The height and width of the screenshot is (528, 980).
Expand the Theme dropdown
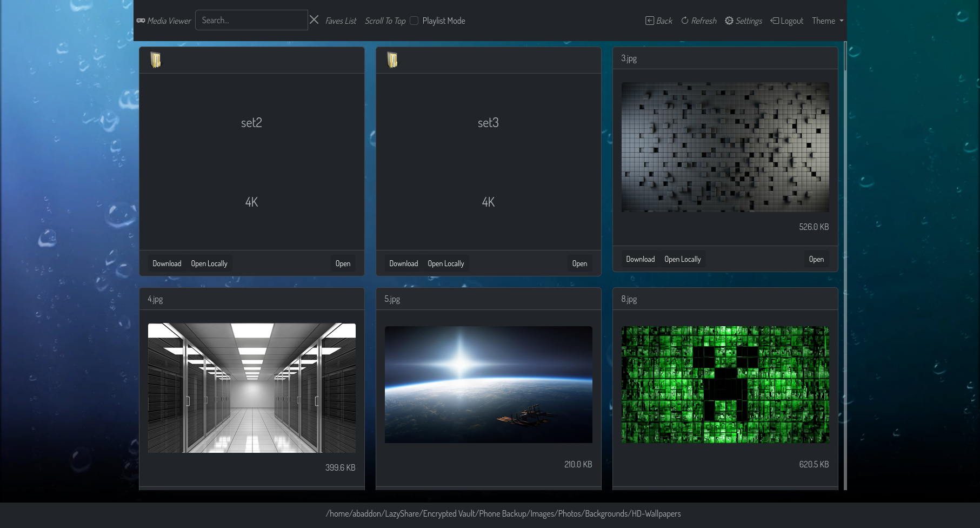(828, 21)
